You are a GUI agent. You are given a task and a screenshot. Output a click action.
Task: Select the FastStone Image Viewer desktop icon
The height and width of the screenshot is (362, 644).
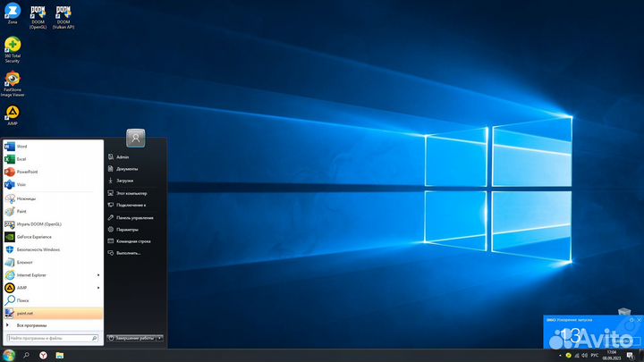[13, 80]
